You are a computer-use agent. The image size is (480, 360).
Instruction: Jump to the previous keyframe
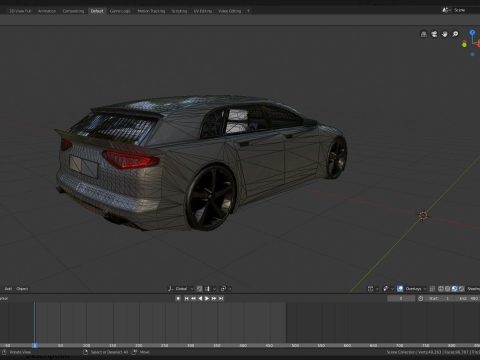click(193, 298)
